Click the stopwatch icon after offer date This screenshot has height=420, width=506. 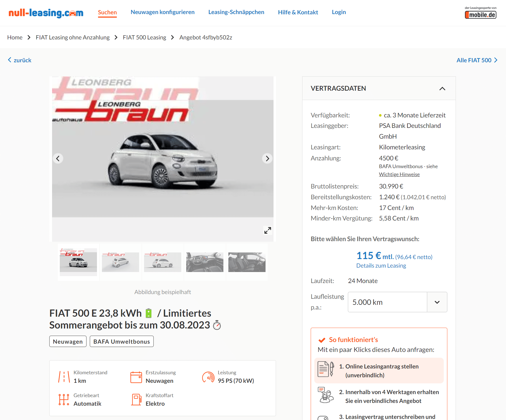(217, 325)
